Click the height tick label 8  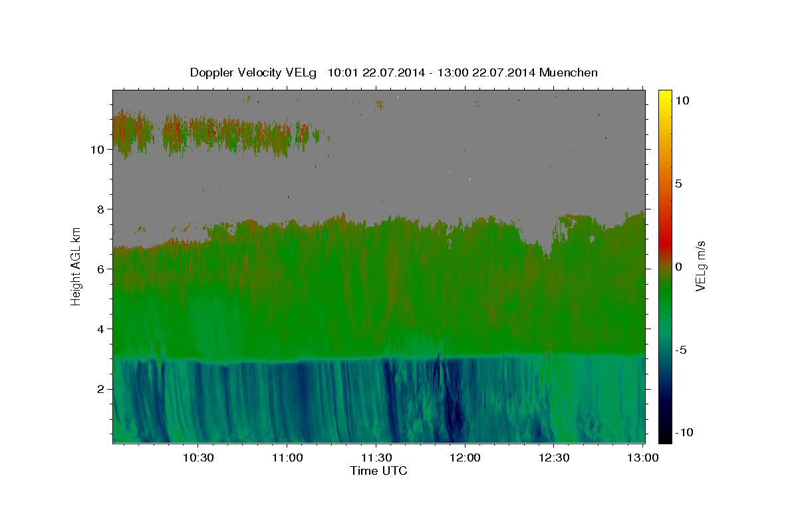click(100, 209)
